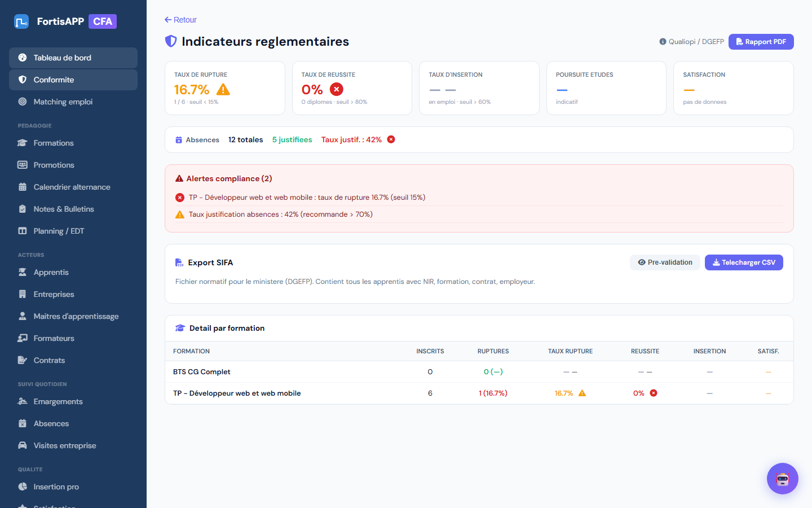
Task: Open Matching emploi page
Action: [73, 102]
